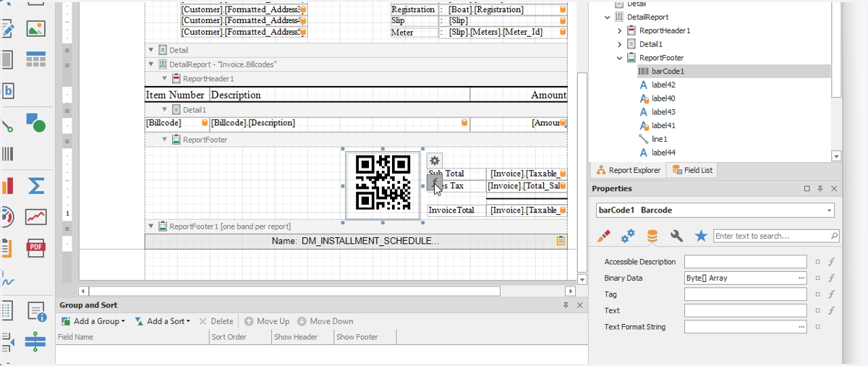Image resolution: width=868 pixels, height=366 pixels.
Task: Open the barcode smart tag gear
Action: click(x=435, y=161)
